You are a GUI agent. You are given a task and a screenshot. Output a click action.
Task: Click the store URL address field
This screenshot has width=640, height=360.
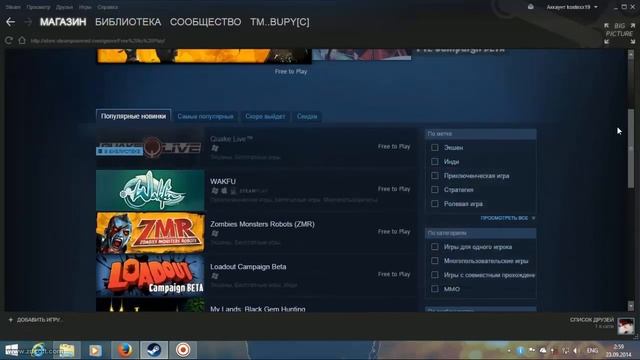(x=98, y=41)
